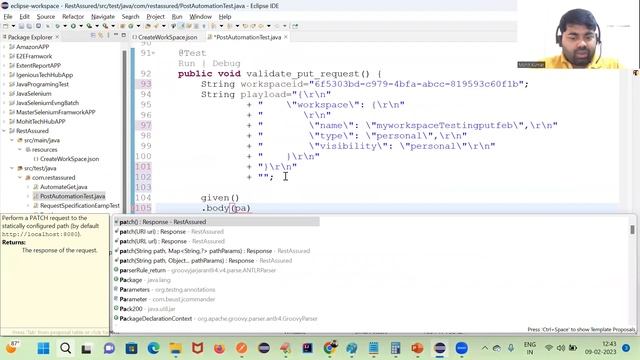This screenshot has height=360, width=640.
Task: Click Collapse All in Package Explorer
Action: [x=93, y=36]
